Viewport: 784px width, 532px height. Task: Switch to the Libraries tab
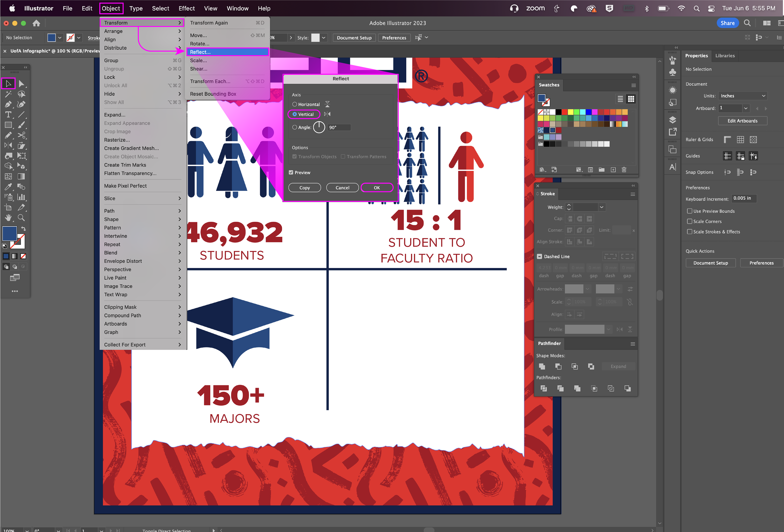[x=725, y=56]
